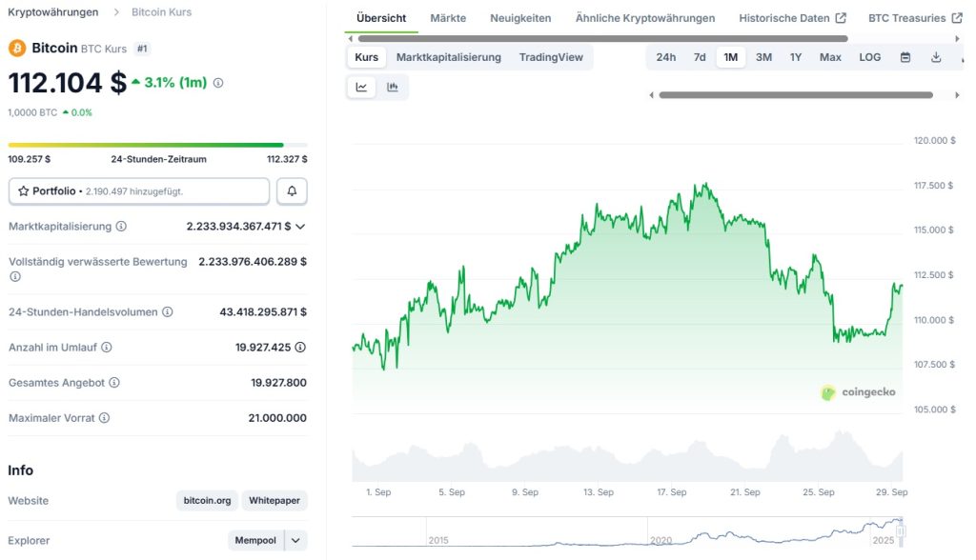Viewport: 976px width, 560px height.
Task: Click the #1 rank badge
Action: tap(143, 49)
